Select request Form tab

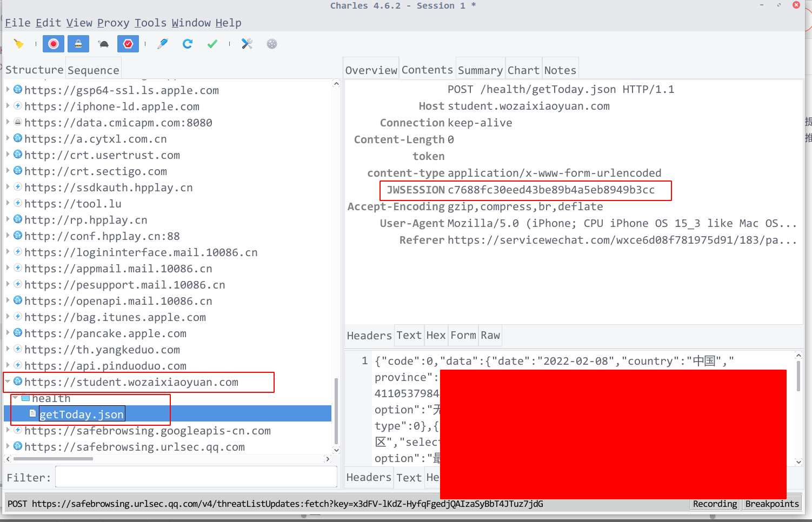463,335
